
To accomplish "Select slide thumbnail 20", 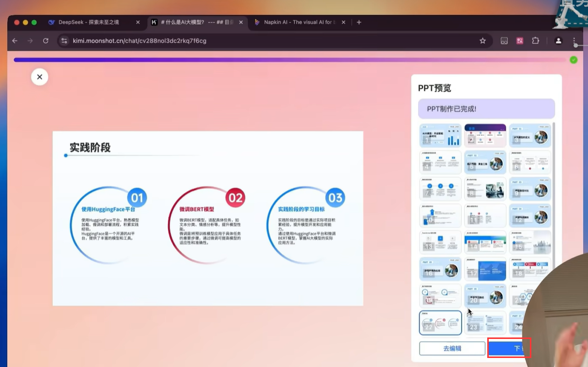I will point(485,295).
